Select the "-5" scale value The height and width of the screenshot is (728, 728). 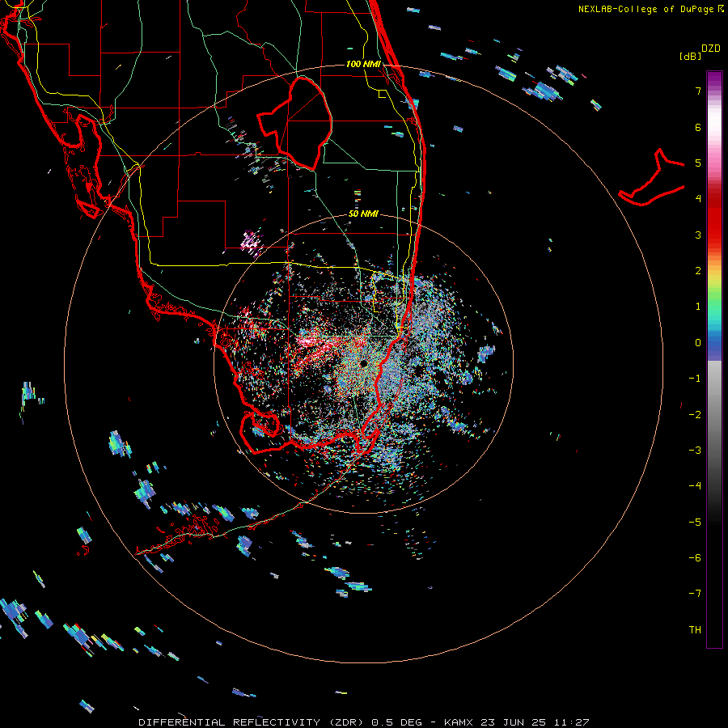(695, 522)
